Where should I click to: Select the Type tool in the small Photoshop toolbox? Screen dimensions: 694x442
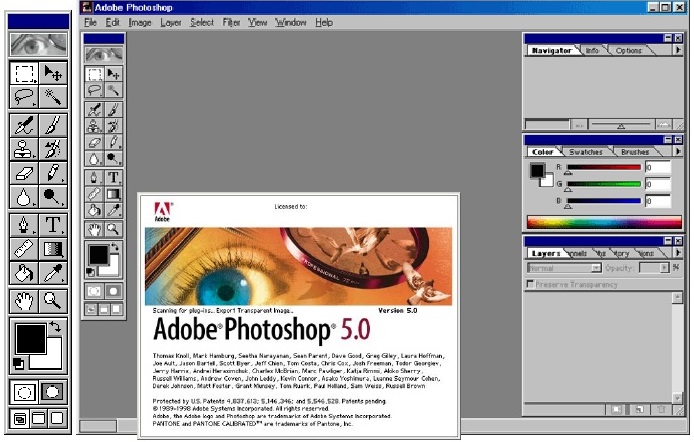coord(113,177)
